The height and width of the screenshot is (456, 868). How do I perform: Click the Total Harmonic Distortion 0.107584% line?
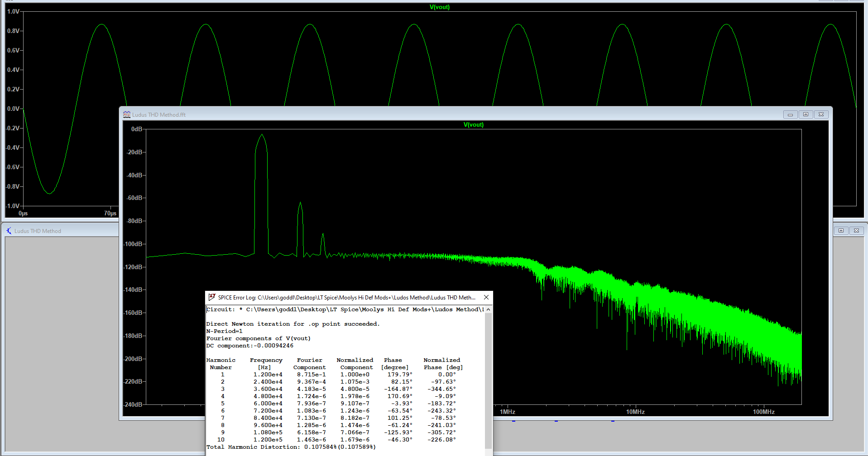[291, 447]
